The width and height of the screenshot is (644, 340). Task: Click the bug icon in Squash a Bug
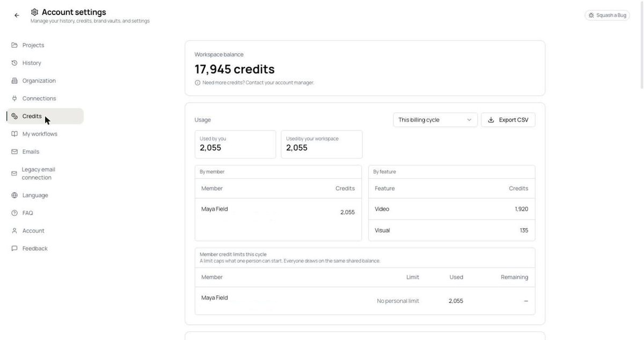point(591,15)
